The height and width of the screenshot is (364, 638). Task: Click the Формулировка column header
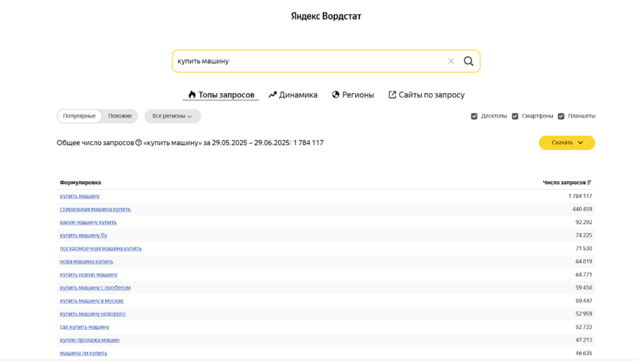(80, 182)
